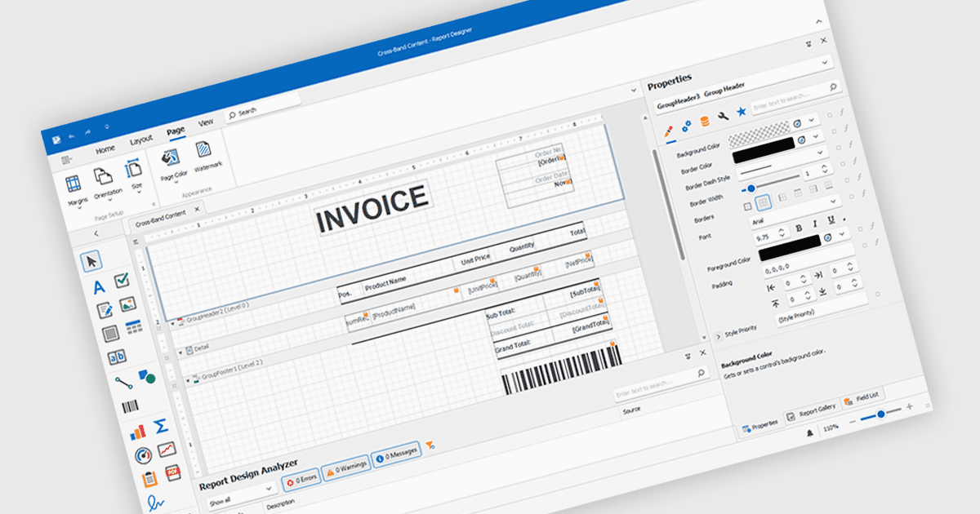The image size is (980, 514).
Task: Toggle the 0 Warnings filter
Action: (x=346, y=467)
